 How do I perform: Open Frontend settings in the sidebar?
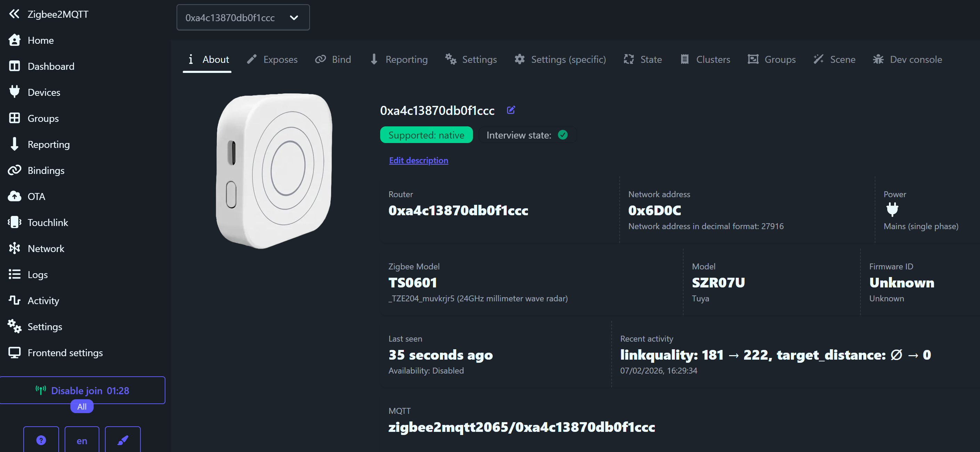65,353
